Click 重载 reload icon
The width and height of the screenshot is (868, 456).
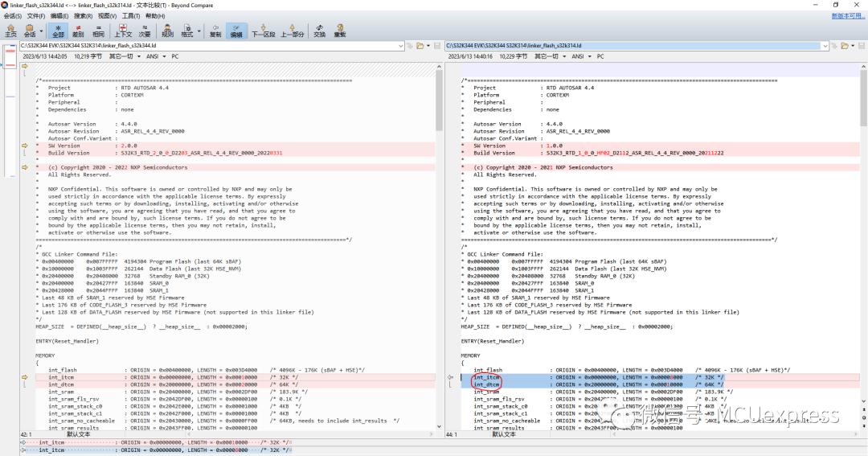340,31
